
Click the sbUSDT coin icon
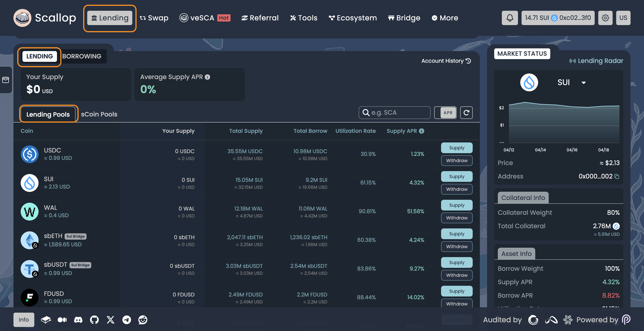(x=30, y=269)
